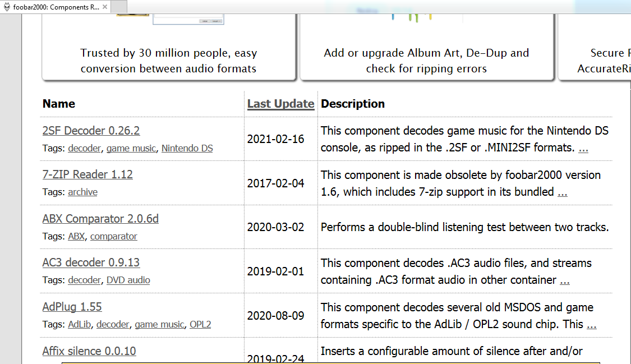The image size is (631, 364).
Task: Open the 2SF Decoder 0.26.2 page
Action: [x=91, y=131]
